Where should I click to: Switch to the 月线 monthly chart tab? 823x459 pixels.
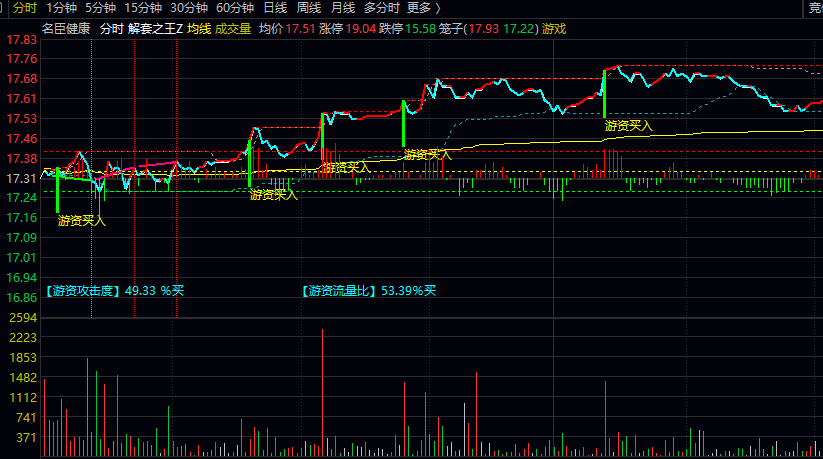point(343,8)
